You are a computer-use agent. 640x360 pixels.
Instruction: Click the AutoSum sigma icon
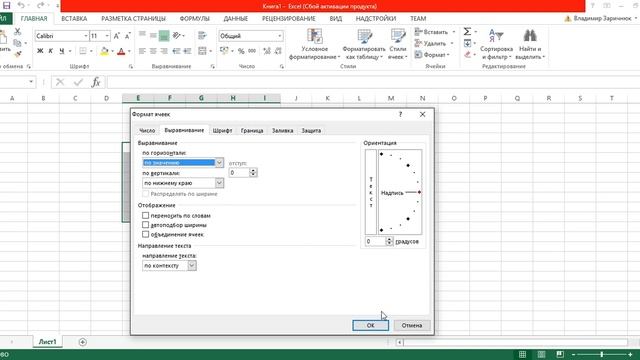(x=467, y=31)
